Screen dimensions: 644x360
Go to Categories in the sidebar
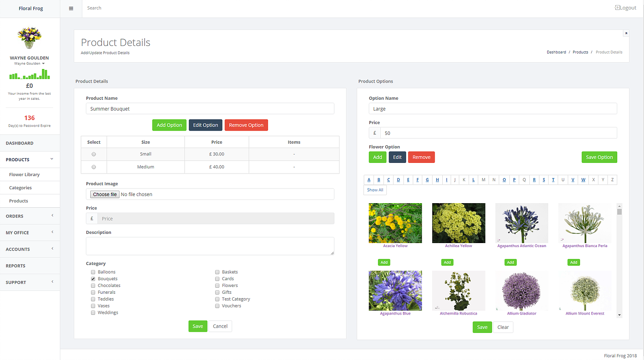coord(20,188)
